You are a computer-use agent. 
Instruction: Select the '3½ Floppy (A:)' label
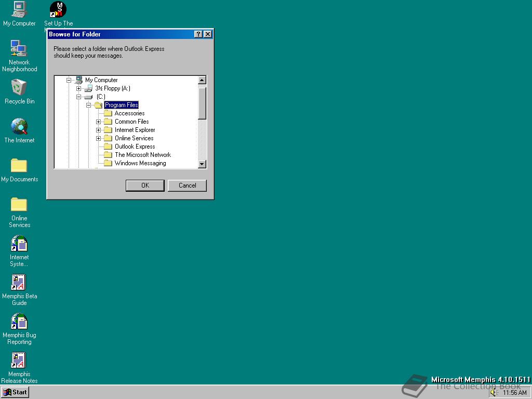(113, 88)
